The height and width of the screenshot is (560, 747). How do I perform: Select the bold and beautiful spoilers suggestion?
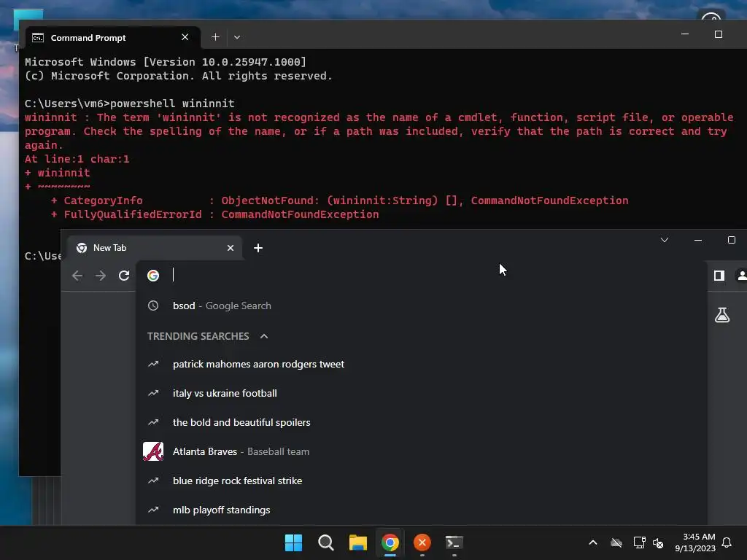pyautogui.click(x=422, y=422)
